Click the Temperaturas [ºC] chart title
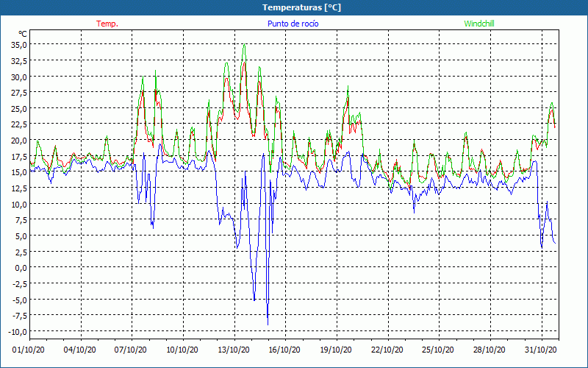 click(x=301, y=7)
